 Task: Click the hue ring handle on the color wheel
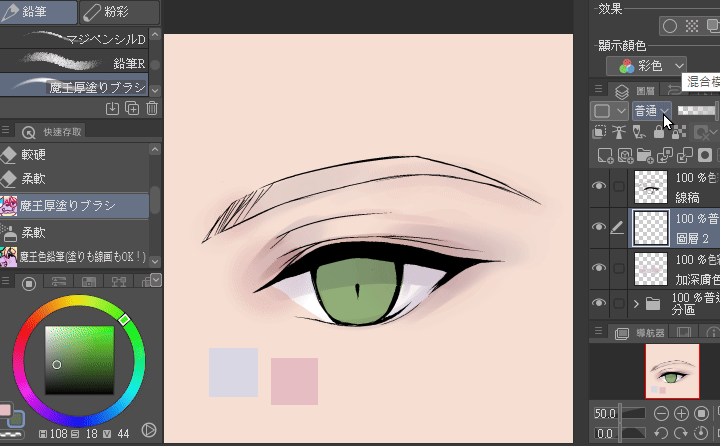pos(124,320)
